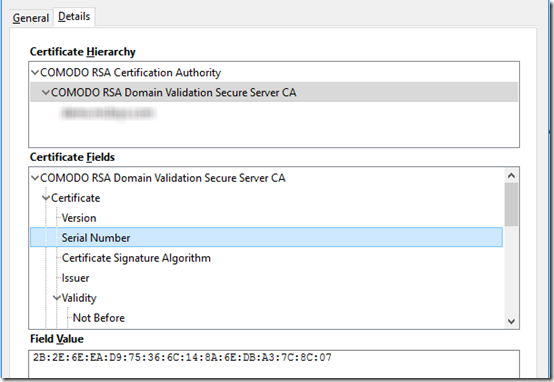
Task: Switch to the General tab
Action: tap(31, 18)
